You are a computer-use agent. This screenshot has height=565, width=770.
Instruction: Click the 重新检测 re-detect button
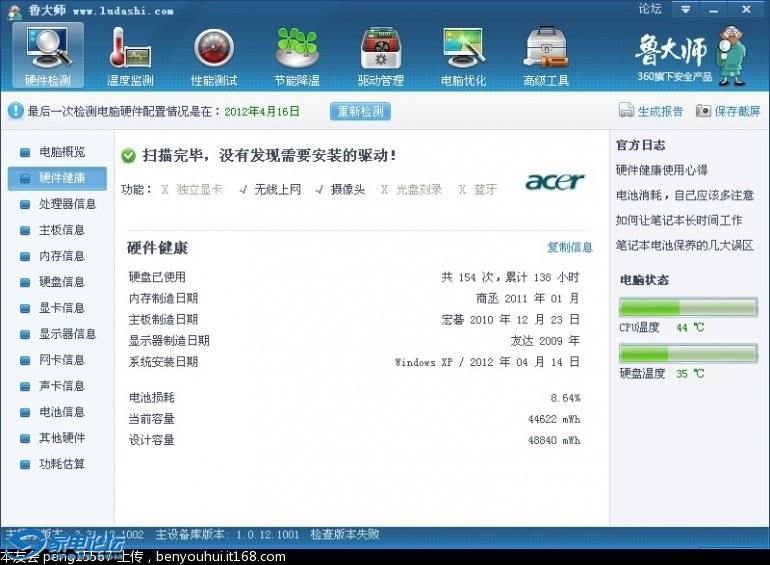coord(360,111)
